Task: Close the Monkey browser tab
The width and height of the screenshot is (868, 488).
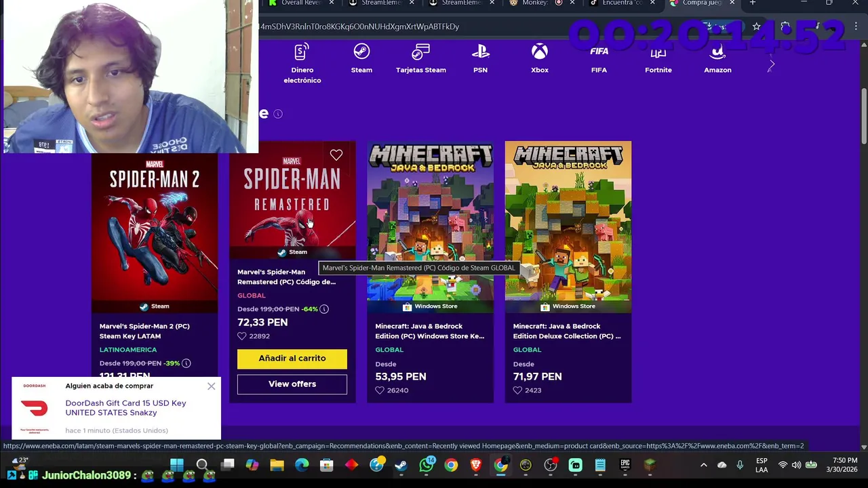Action: (572, 3)
